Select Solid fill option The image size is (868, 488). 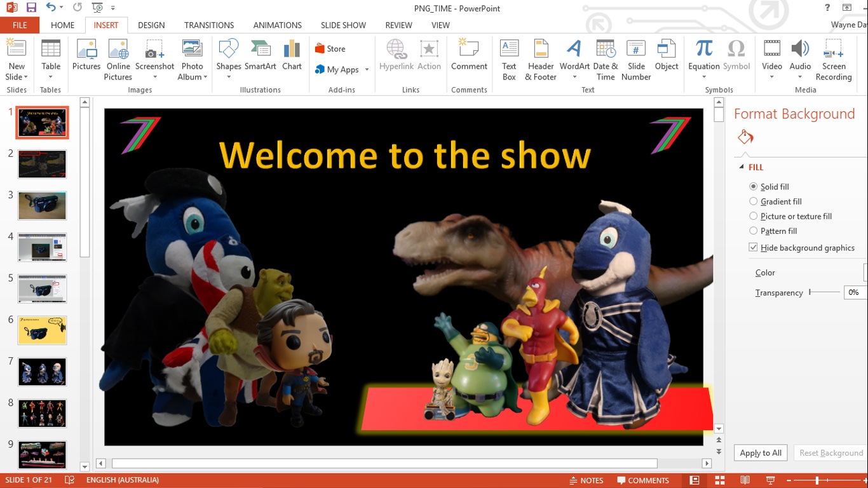[x=770, y=187]
